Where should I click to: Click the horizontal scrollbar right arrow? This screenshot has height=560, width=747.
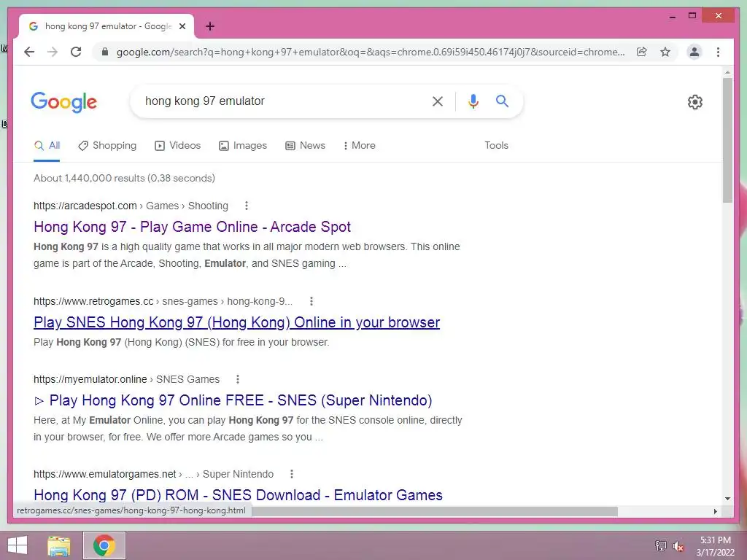click(715, 511)
